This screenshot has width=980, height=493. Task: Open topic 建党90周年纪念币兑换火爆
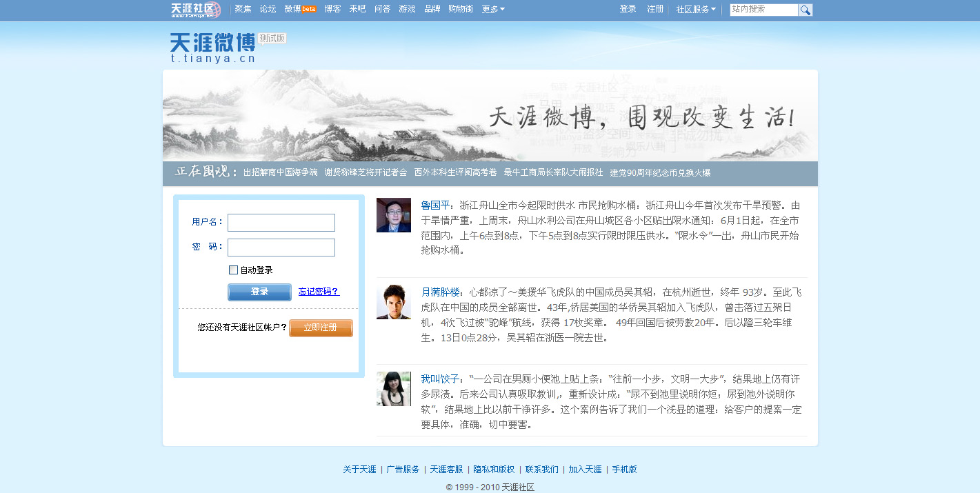coord(660,173)
